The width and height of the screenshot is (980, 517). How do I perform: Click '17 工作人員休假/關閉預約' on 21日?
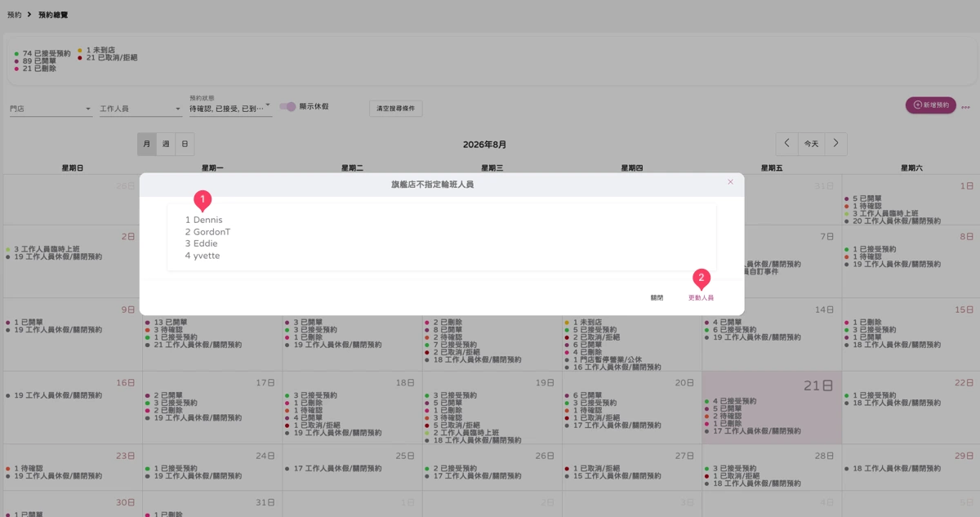coord(756,431)
